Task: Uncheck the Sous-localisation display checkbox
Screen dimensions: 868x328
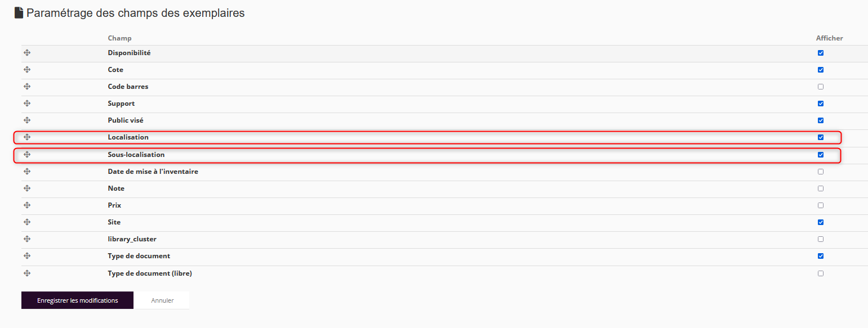Action: coord(820,155)
